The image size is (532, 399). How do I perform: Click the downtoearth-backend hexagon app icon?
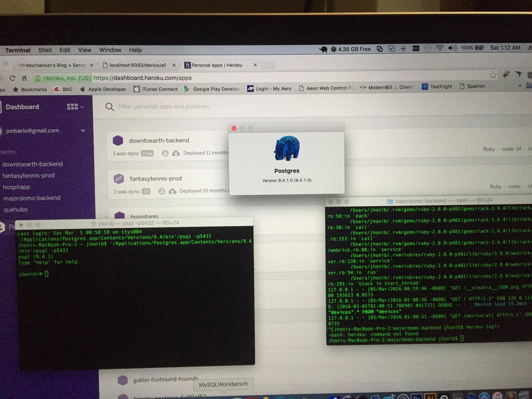(117, 141)
